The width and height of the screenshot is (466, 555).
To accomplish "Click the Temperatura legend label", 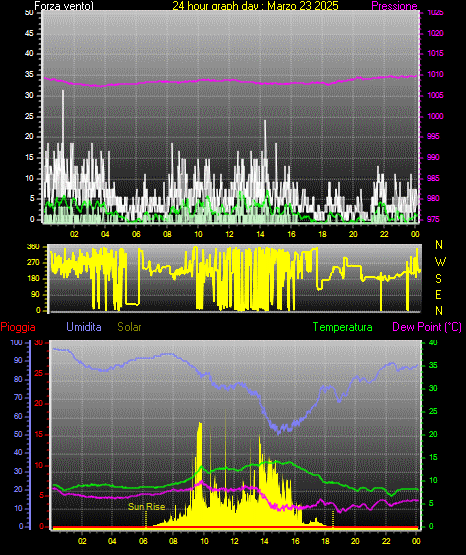I will pyautogui.click(x=342, y=327).
